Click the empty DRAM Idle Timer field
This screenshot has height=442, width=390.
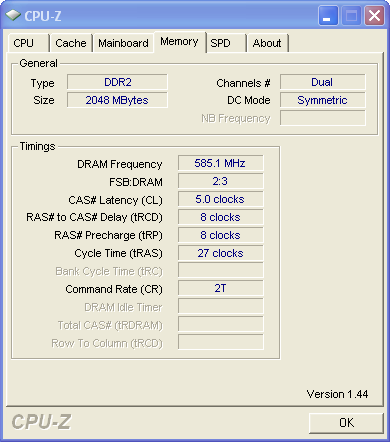[220, 306]
